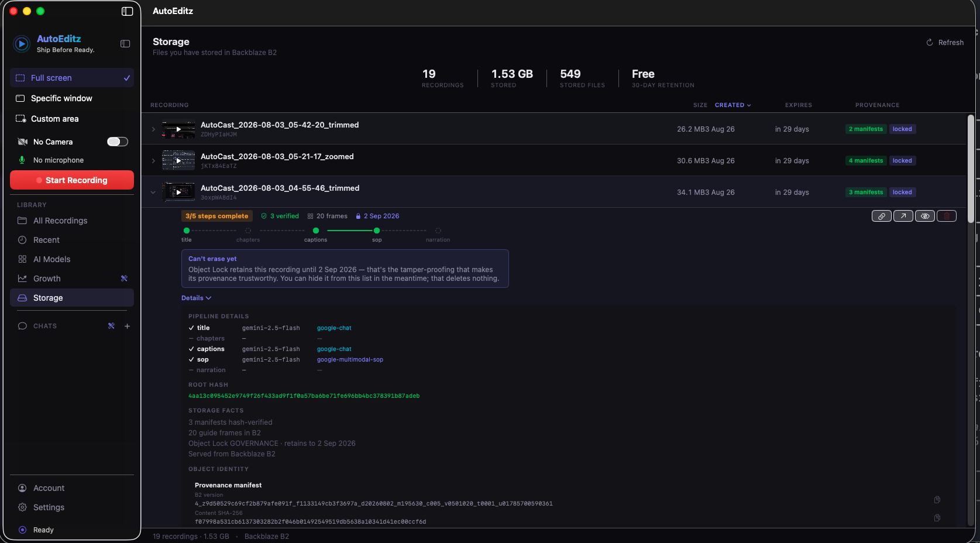Click the 3 verified shield indicator
Screen dimensions: 980x543
click(280, 216)
